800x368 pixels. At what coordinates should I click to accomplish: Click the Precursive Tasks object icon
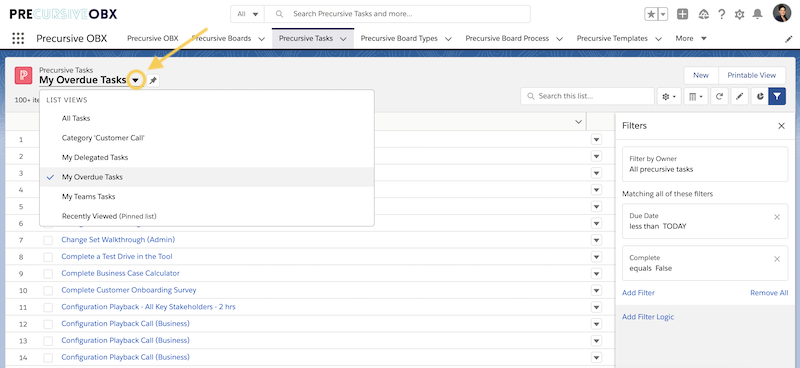[x=23, y=75]
